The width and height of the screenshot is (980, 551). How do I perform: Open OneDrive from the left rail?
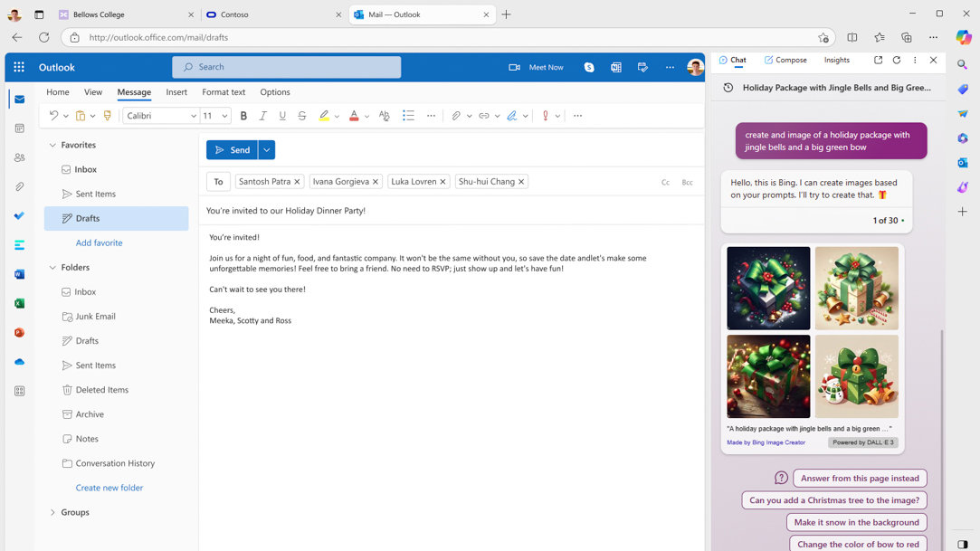point(19,362)
